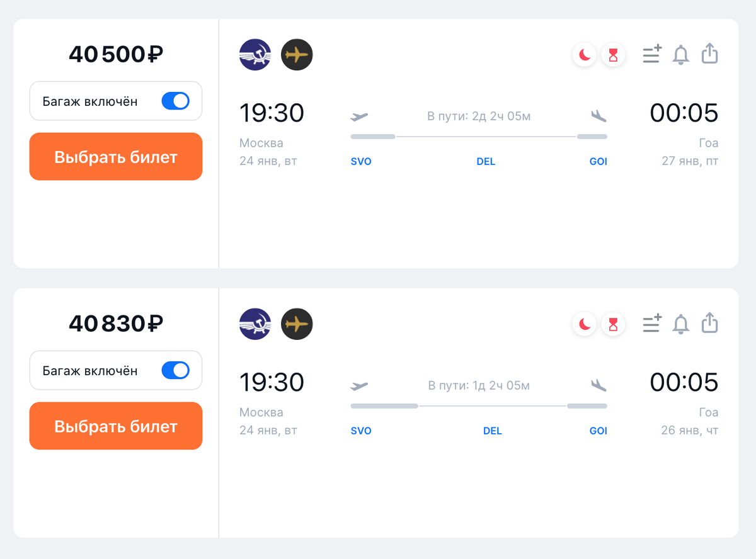Viewport: 756px width, 559px height.
Task: Subscribe to price alerts bell on the 40 500₽ ticket
Action: point(680,55)
